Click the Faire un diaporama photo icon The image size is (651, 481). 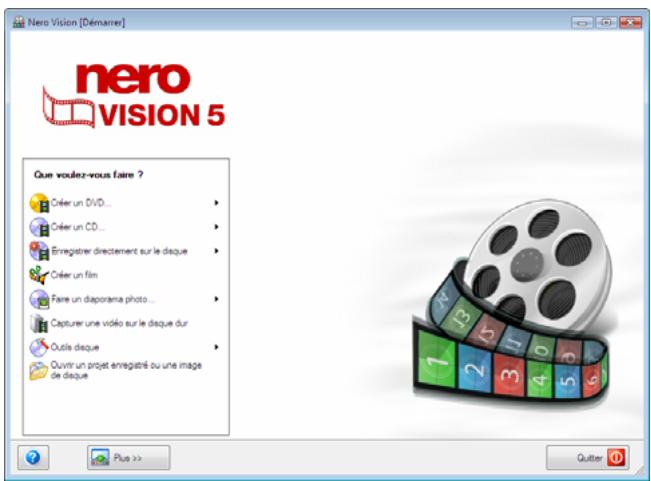coord(39,299)
